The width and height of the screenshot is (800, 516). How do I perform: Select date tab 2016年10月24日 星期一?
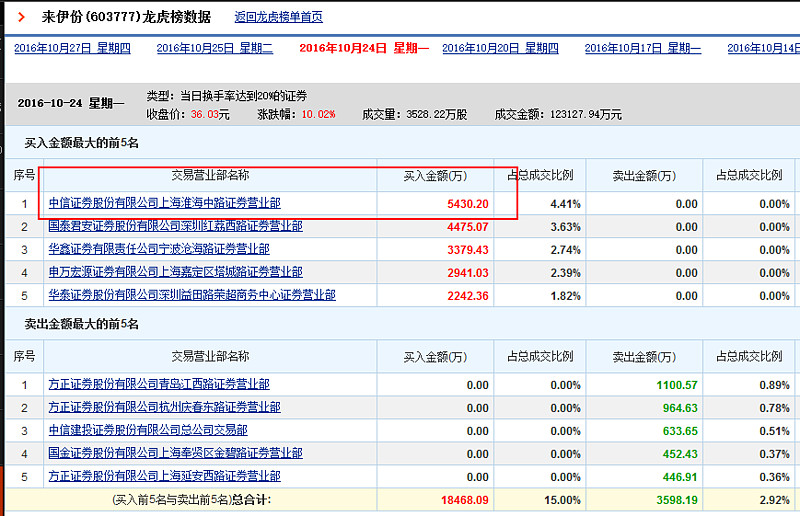[x=364, y=48]
